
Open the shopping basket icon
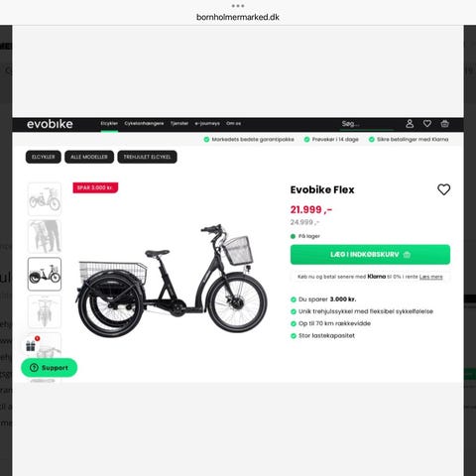pos(444,124)
